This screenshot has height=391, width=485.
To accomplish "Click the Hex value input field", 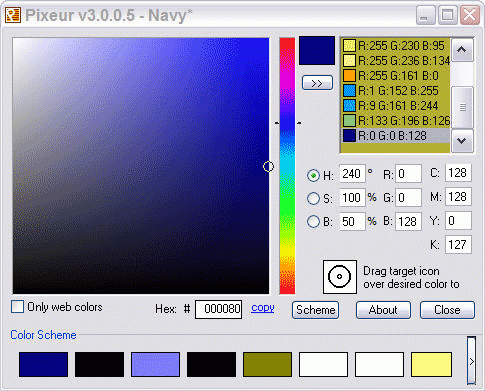I will pos(219,309).
